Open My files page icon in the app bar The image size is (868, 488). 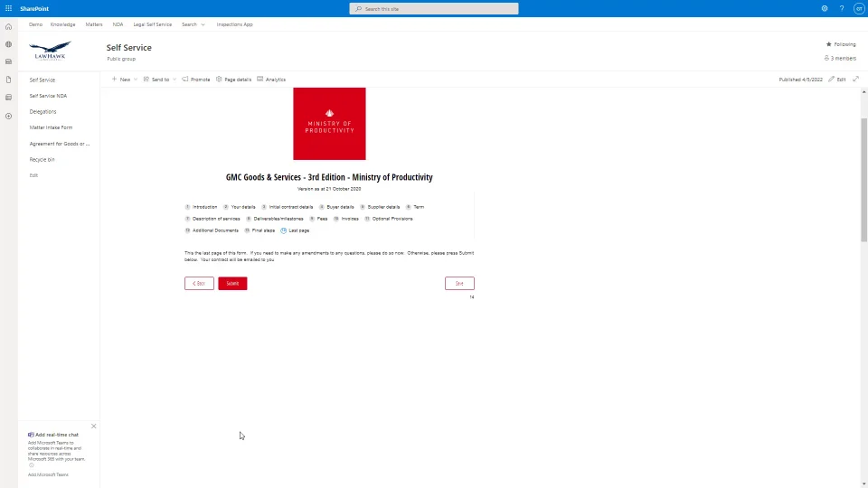pos(8,80)
